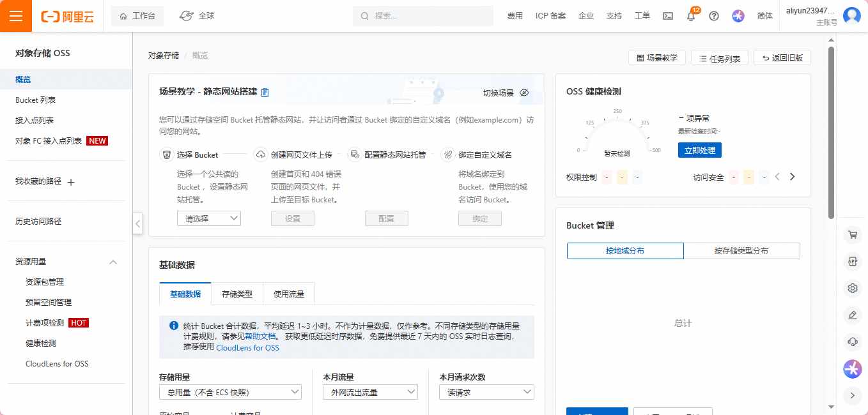Switch to 存储类型 tab
The height and width of the screenshot is (415, 868).
(237, 294)
